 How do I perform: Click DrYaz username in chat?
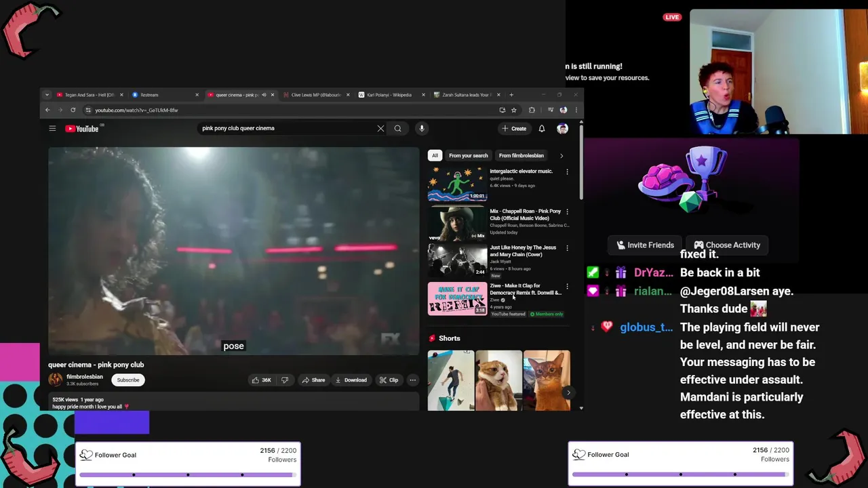653,272
